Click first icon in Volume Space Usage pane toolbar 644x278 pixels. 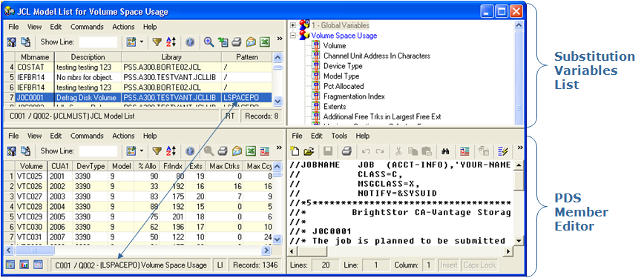(x=12, y=151)
